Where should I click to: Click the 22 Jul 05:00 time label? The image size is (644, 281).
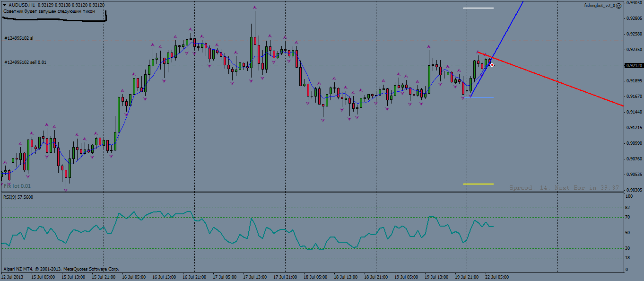497,277
